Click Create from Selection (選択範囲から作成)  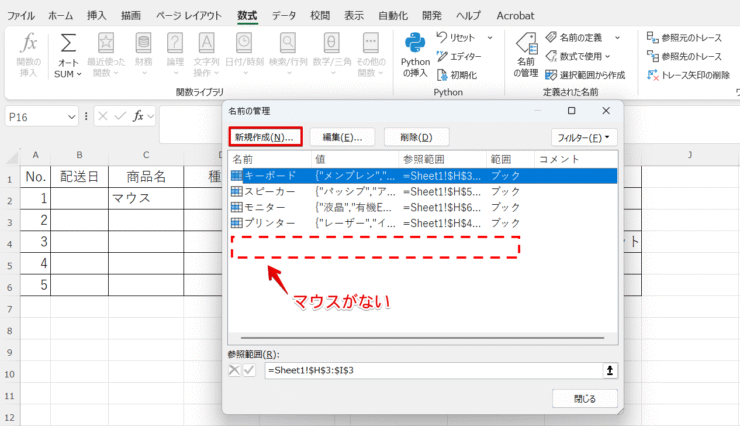pos(585,75)
